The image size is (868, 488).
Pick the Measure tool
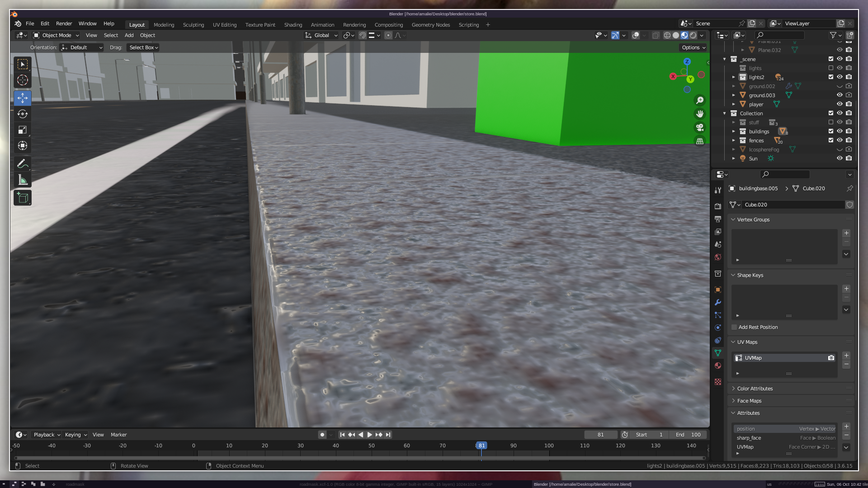coord(23,180)
